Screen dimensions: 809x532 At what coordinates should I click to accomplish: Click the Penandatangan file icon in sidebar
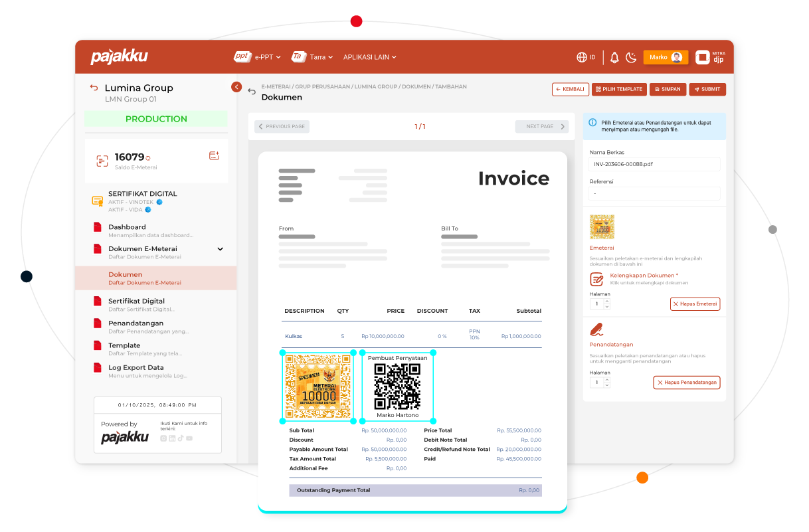pyautogui.click(x=97, y=323)
